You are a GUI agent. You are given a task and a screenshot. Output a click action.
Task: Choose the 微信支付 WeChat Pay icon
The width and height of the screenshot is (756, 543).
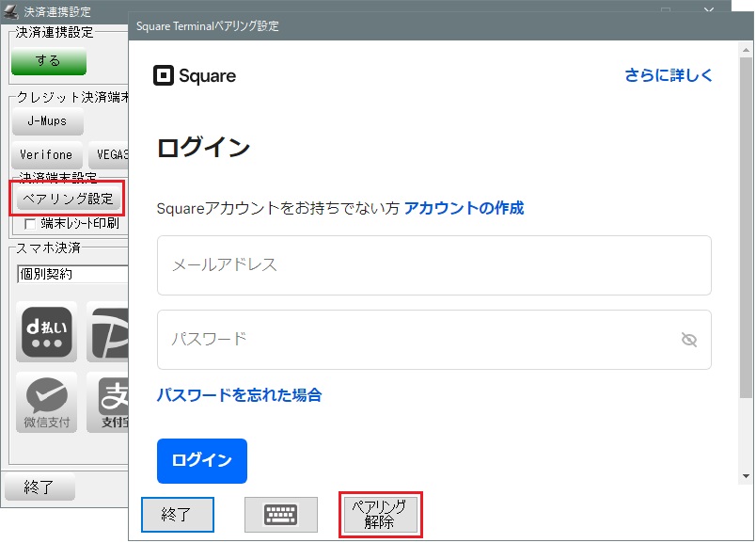(47, 403)
